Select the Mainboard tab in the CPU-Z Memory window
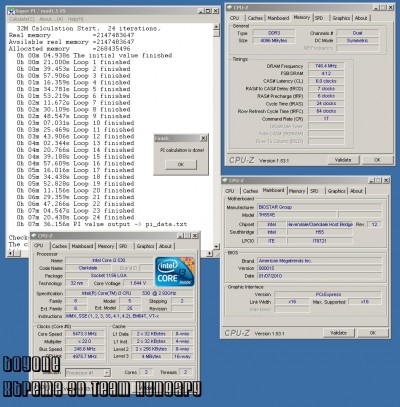This screenshot has width=400, height=407. click(x=278, y=18)
